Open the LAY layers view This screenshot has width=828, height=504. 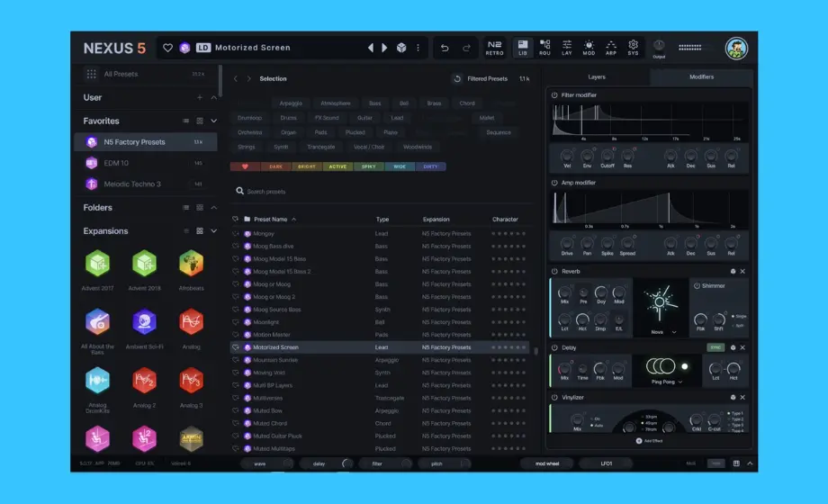click(x=567, y=48)
